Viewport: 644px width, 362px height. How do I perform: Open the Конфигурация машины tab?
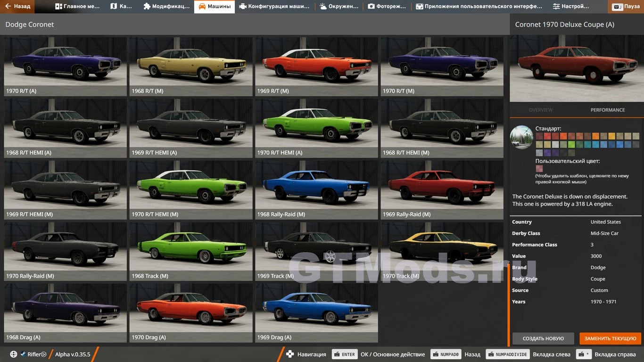point(274,7)
